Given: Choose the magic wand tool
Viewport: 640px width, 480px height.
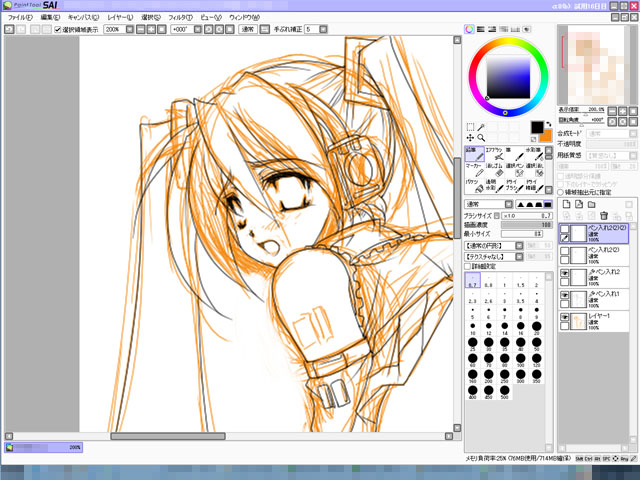Looking at the screenshot, I should click(481, 127).
